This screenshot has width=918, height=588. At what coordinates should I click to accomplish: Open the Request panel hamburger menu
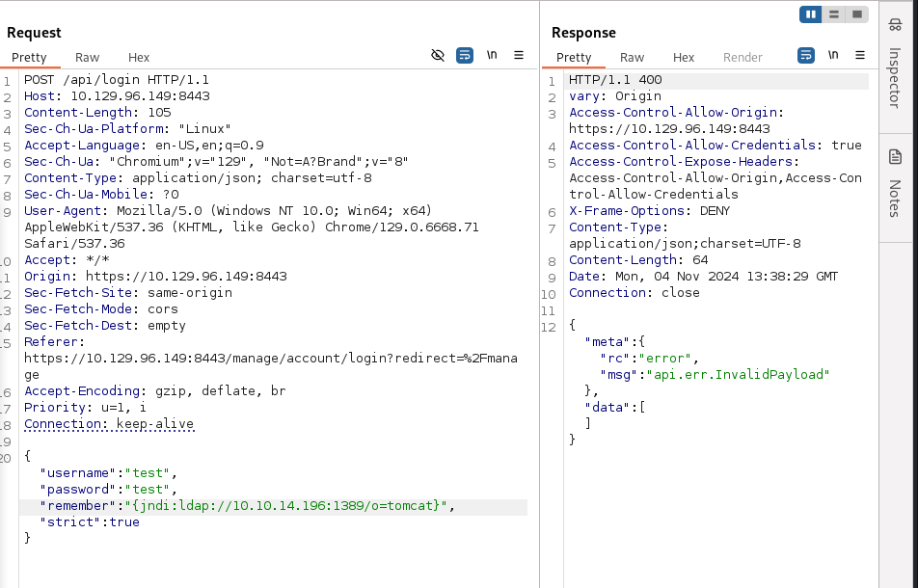coord(519,55)
